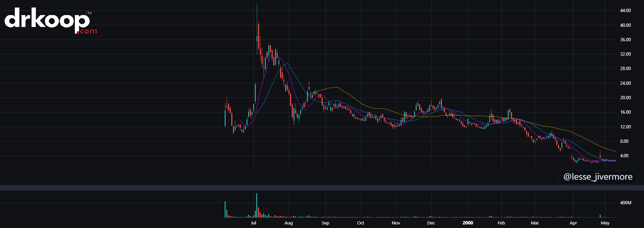Select the Jul label on time axis

(x=254, y=223)
